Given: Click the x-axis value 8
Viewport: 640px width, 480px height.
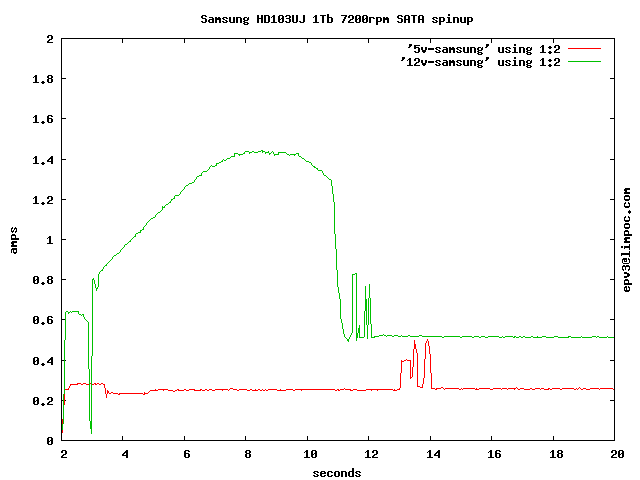Looking at the screenshot, I should [x=248, y=454].
